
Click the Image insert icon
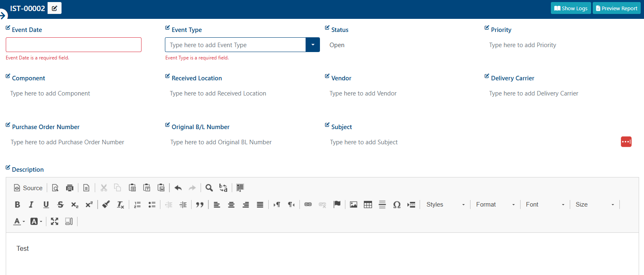coord(354,205)
